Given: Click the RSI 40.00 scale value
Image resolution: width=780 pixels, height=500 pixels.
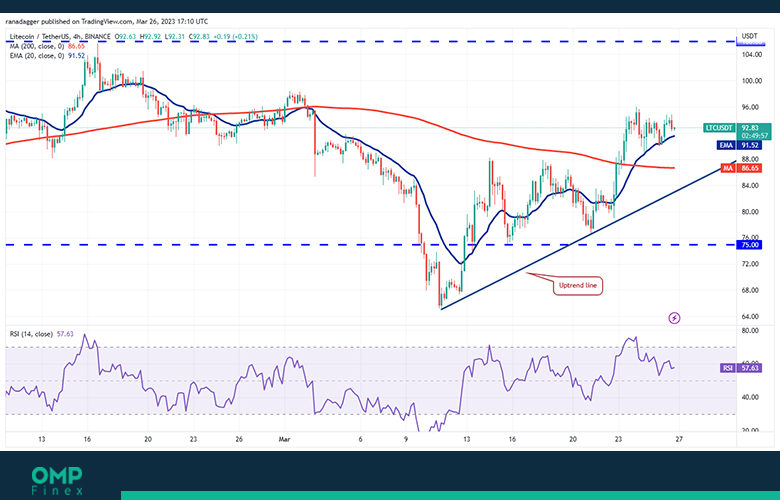Looking at the screenshot, I should click(749, 397).
